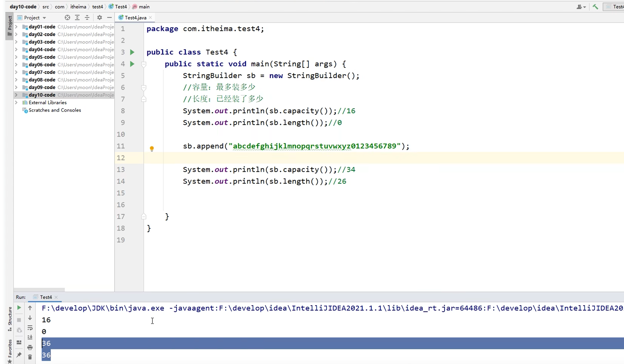Open Project panel settings gear
This screenshot has height=364, width=624.
99,18
